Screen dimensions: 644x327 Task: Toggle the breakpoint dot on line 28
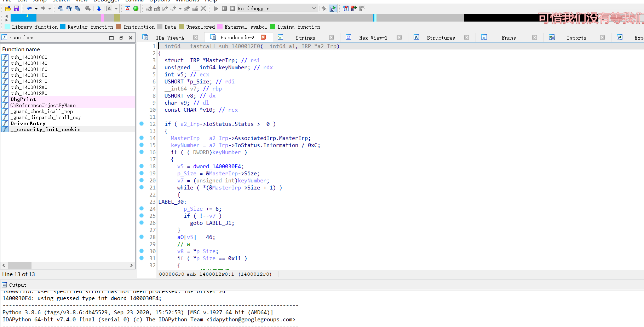(x=142, y=237)
